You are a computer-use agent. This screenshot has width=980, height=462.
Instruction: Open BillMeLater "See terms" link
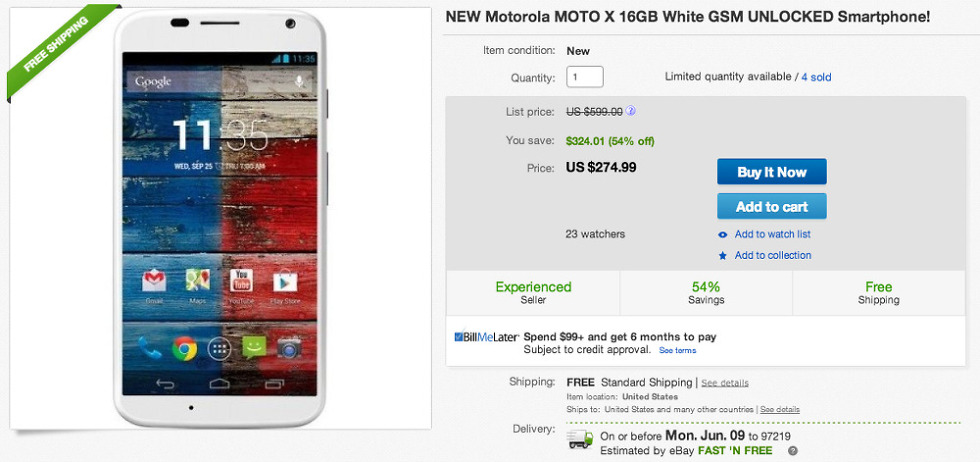point(677,351)
